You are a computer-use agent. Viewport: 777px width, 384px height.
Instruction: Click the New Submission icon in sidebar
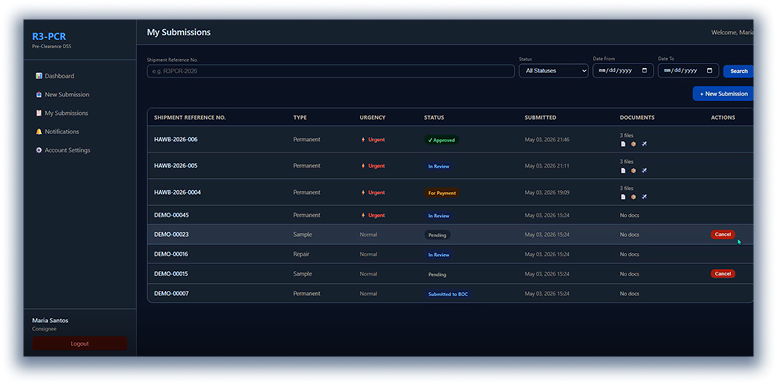tap(39, 95)
